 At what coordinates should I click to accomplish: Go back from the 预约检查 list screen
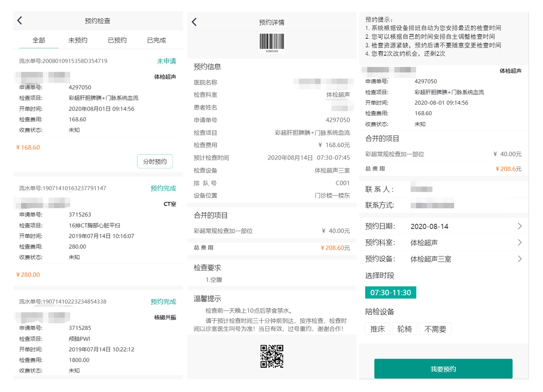point(20,21)
